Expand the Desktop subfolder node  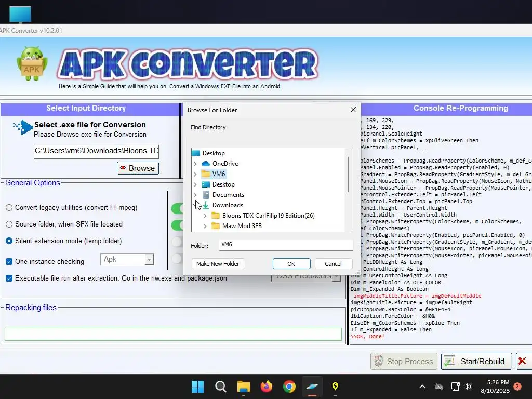[x=195, y=184]
